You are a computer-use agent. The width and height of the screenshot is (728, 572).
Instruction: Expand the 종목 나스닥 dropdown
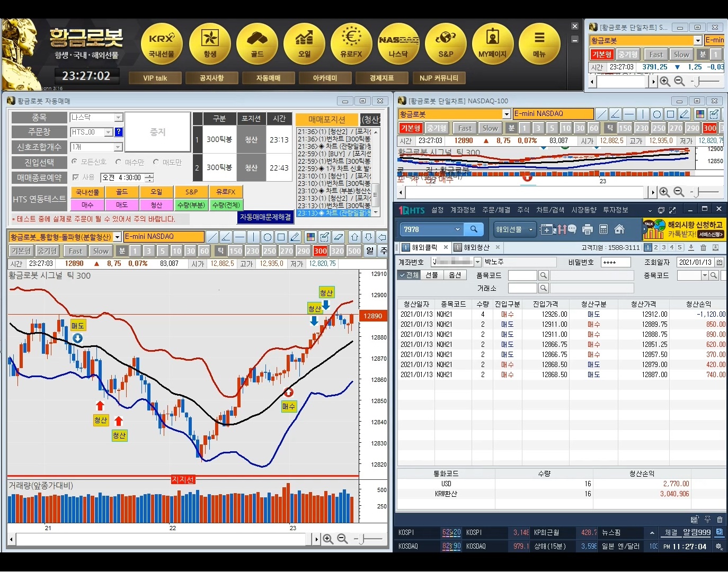[x=119, y=118]
